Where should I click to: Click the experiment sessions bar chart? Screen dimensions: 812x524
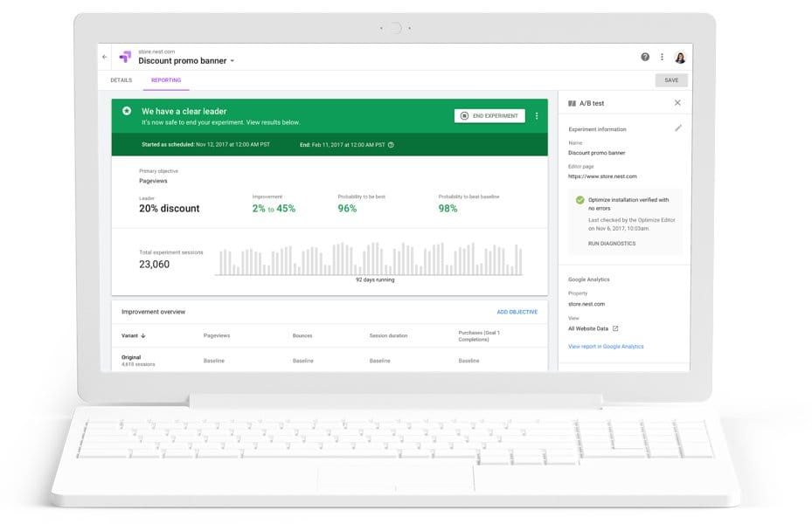(367, 258)
